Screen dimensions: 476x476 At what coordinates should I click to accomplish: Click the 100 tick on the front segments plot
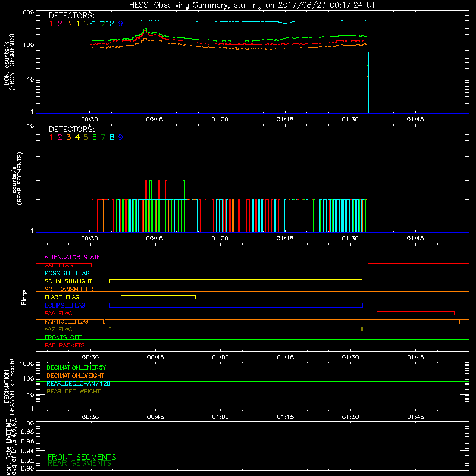pos(29,45)
